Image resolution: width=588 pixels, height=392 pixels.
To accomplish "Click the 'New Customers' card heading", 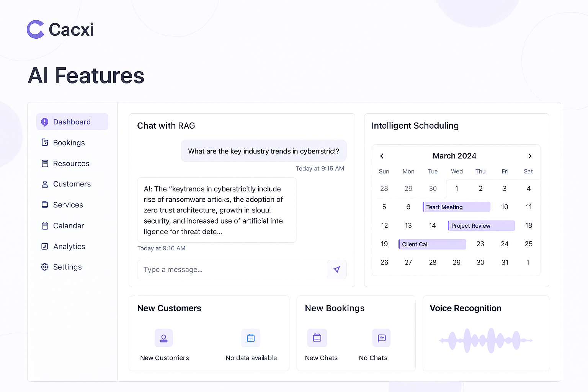I will [x=169, y=308].
